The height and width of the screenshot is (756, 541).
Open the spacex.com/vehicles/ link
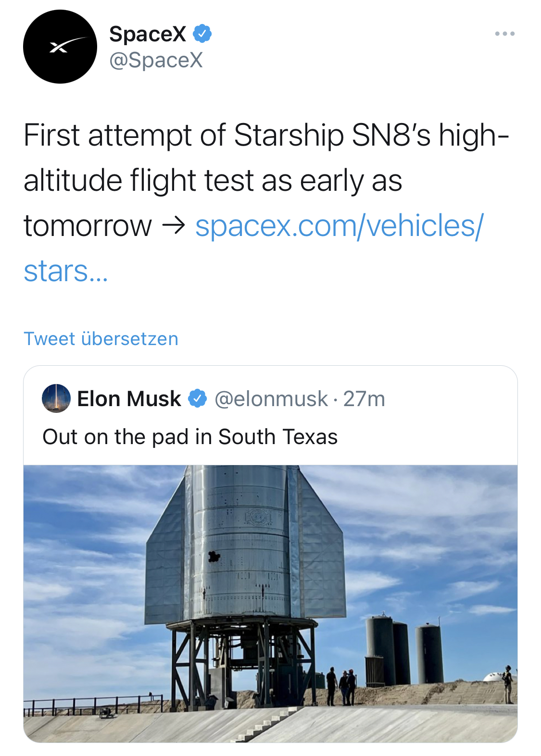pos(339,226)
